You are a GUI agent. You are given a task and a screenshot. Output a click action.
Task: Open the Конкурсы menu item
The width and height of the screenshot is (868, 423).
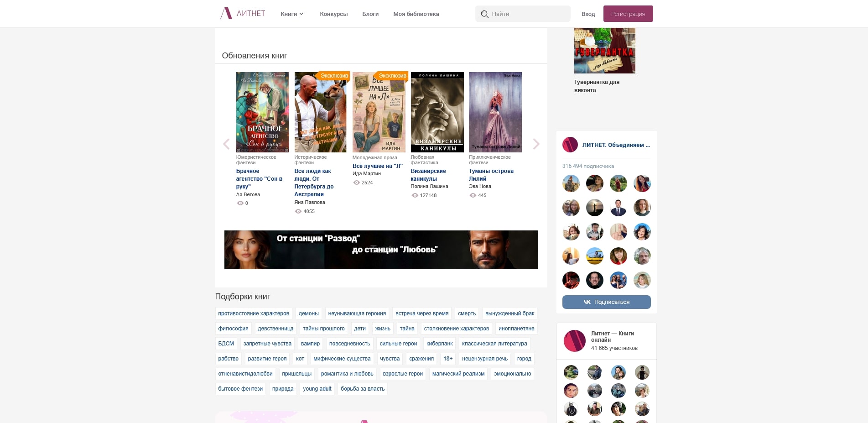point(333,14)
